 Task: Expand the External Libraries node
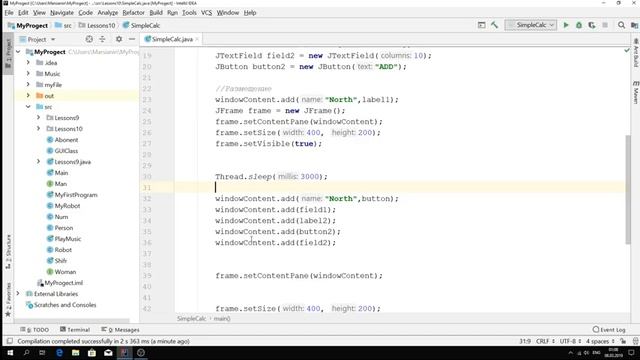point(18,294)
